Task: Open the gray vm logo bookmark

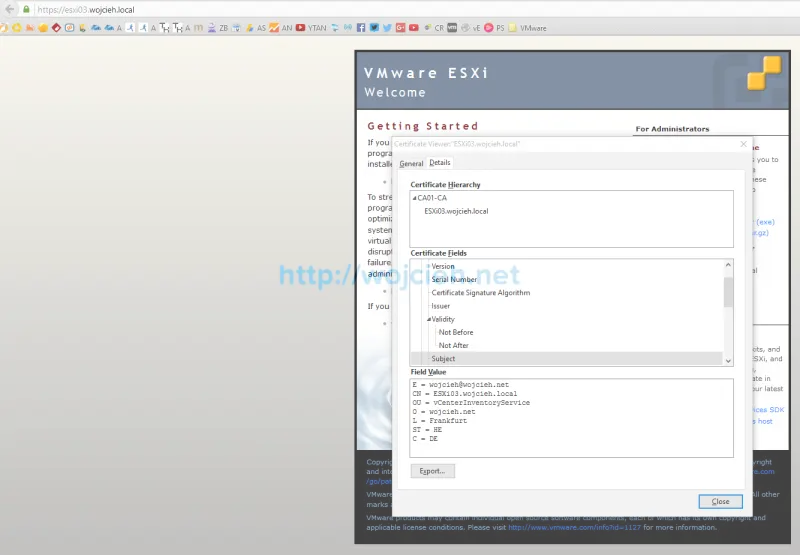Action: (x=452, y=28)
